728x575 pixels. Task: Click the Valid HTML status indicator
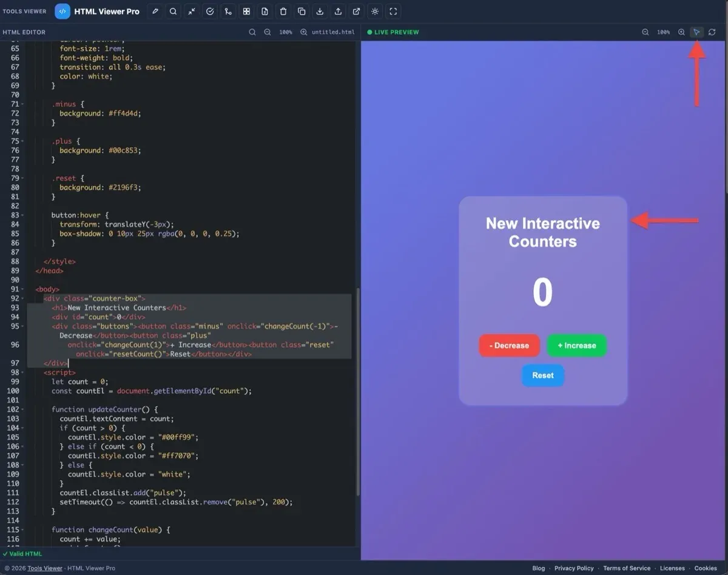click(x=22, y=554)
